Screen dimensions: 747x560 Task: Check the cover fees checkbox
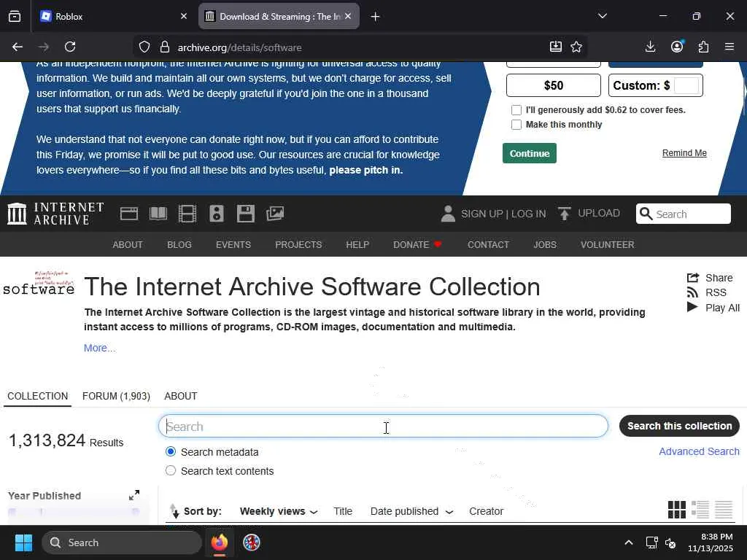click(516, 110)
